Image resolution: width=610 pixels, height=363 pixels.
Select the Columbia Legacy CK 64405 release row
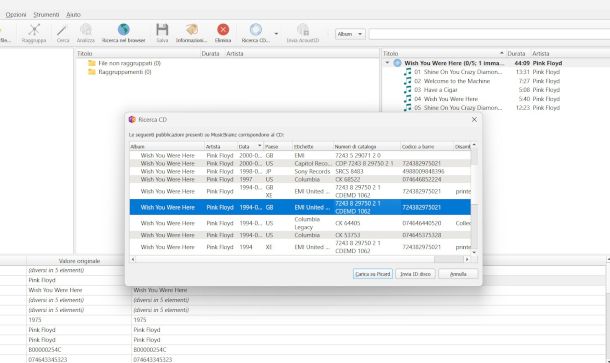coord(300,223)
